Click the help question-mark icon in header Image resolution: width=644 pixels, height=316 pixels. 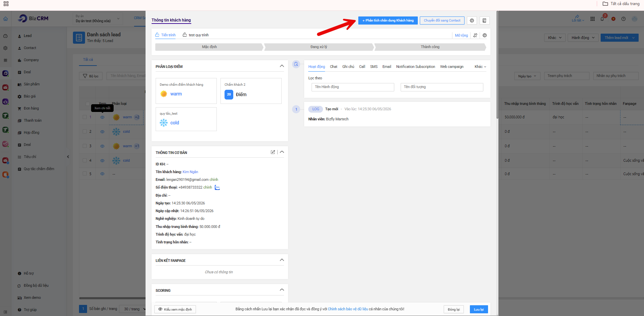(623, 19)
